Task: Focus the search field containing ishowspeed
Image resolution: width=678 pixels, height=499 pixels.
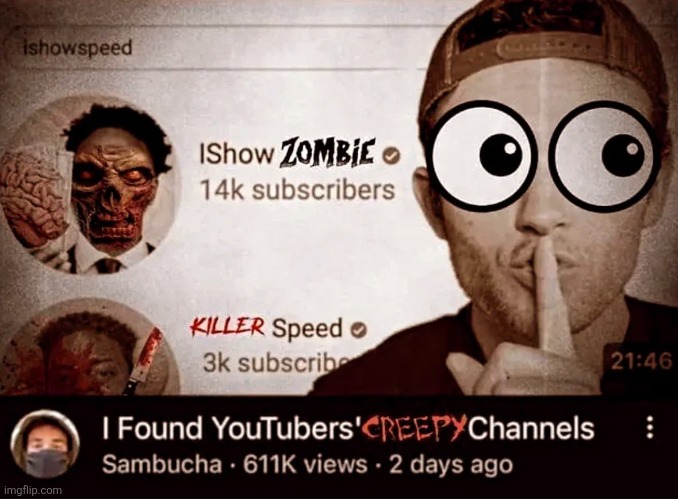Action: click(216, 48)
